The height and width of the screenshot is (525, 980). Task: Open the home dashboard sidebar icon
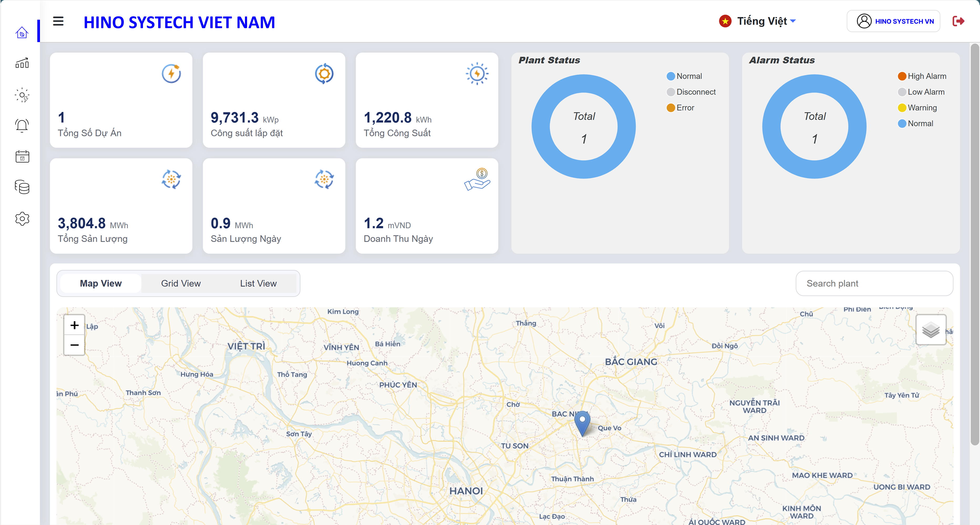(22, 33)
